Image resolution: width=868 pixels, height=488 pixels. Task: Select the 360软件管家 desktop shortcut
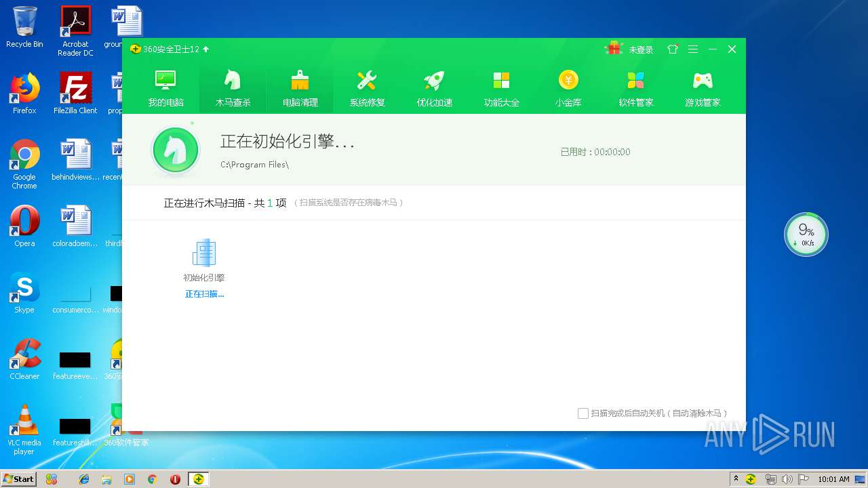pyautogui.click(x=126, y=426)
